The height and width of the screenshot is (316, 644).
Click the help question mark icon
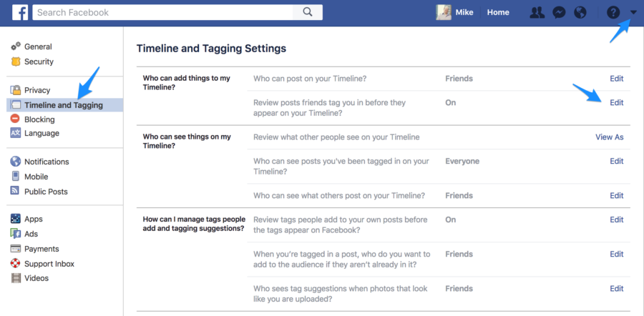613,12
